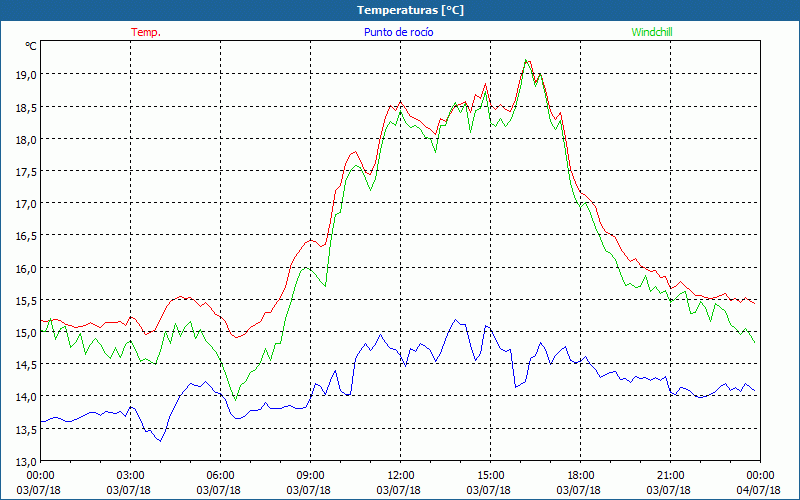Click the 06:00 time axis label

220,476
